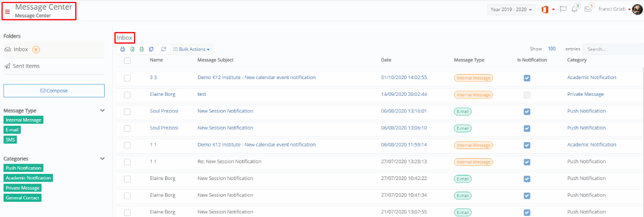Collapse the Categories filter section
644x217 pixels.
102,158
